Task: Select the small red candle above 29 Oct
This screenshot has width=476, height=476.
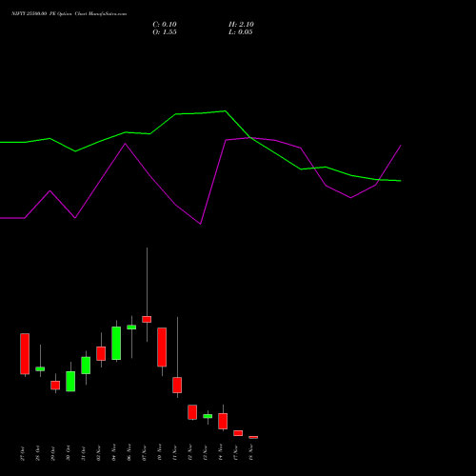Action: [x=55, y=386]
